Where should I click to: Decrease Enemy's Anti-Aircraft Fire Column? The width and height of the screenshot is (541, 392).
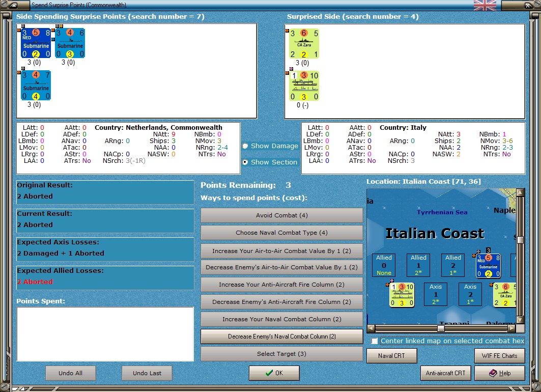[x=281, y=301]
